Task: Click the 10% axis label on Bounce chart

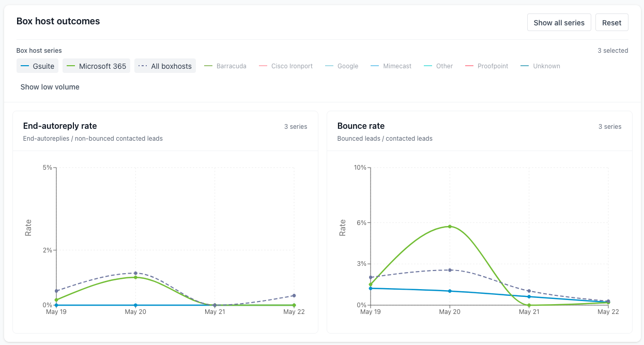Action: click(x=360, y=168)
